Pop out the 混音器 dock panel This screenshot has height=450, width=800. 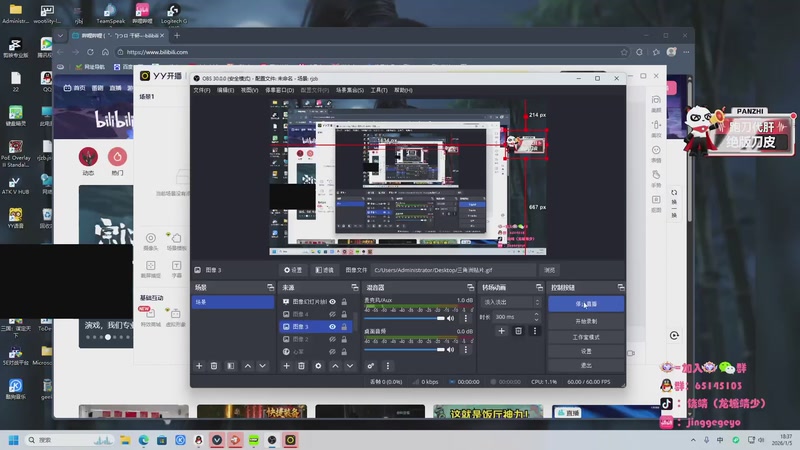pos(470,288)
